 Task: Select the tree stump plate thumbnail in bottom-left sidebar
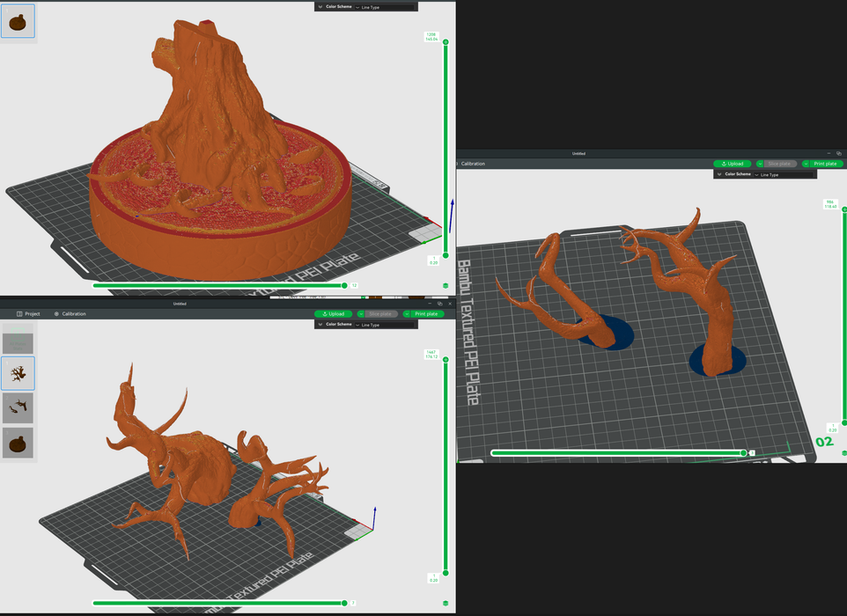point(18,443)
